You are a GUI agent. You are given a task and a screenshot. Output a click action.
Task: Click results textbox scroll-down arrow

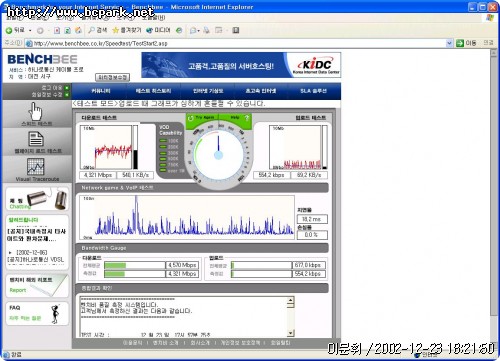291,333
